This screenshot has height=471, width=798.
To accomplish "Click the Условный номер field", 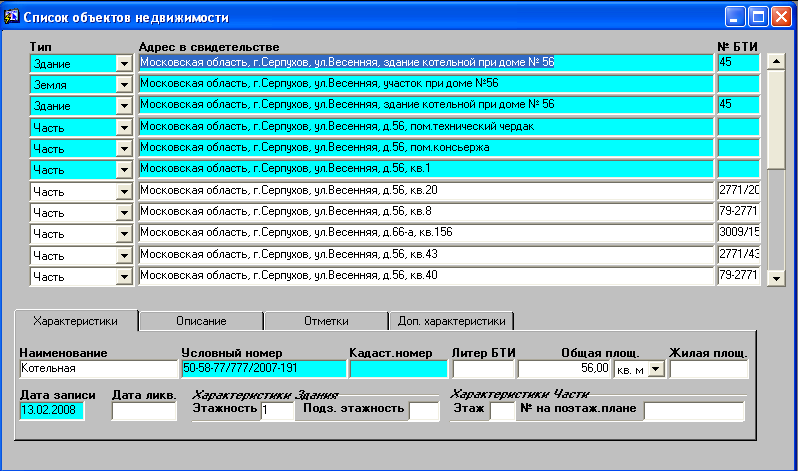I will tap(264, 369).
